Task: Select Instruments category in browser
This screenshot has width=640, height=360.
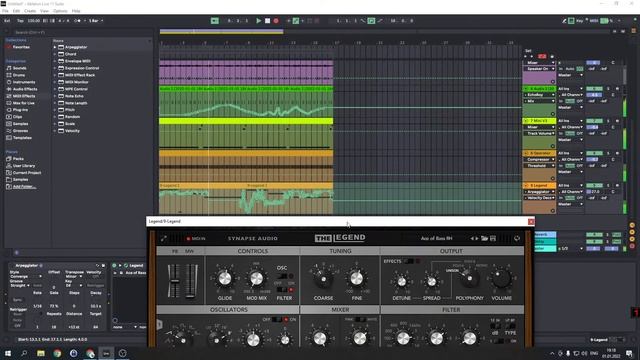Action: (x=24, y=82)
